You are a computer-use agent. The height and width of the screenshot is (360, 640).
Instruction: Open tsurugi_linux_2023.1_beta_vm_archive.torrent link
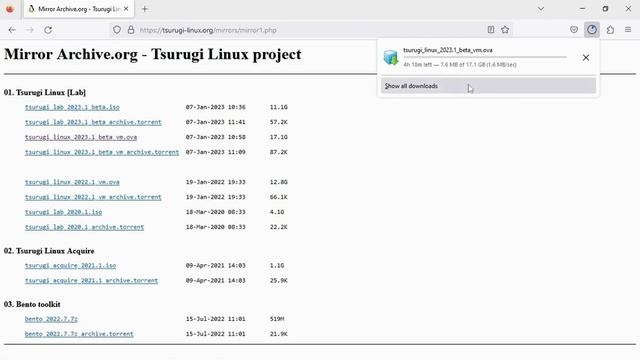click(x=102, y=152)
